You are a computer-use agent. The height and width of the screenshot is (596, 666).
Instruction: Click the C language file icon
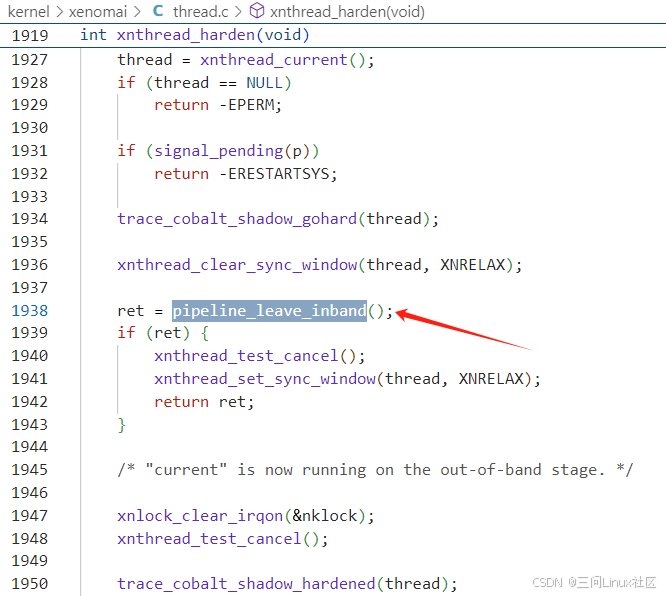(x=158, y=11)
